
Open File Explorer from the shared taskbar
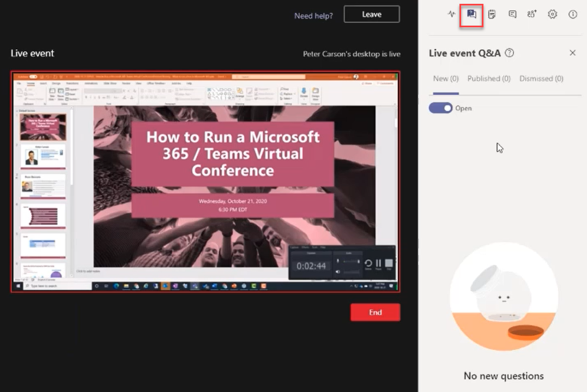coord(126,286)
